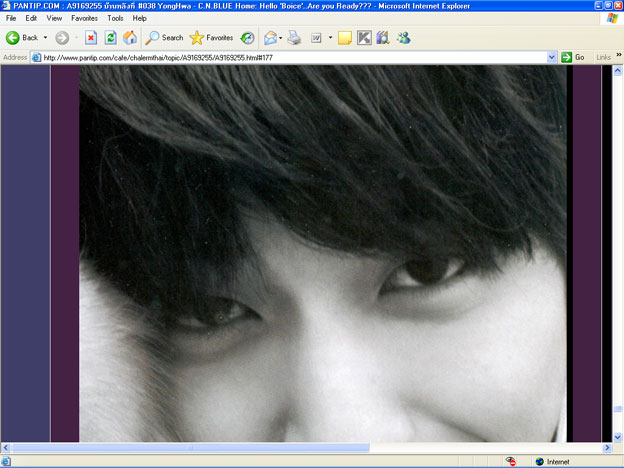Click the green Back arrow button
624x468 pixels.
tap(12, 38)
